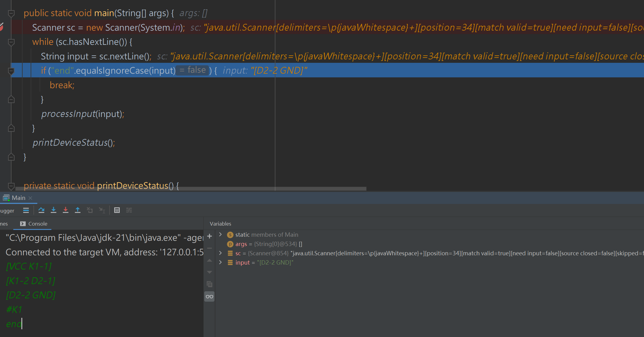Viewport: 644px width, 337px height.
Task: Click the red Force Step Into icon
Action: click(x=65, y=210)
